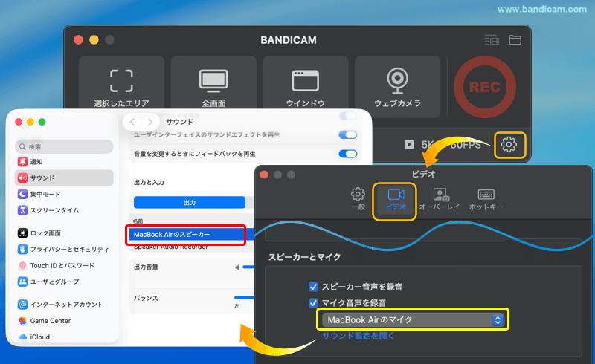The image size is (595, 364).
Task: Open Bandicam settings via gear icon
Action: coord(509,144)
